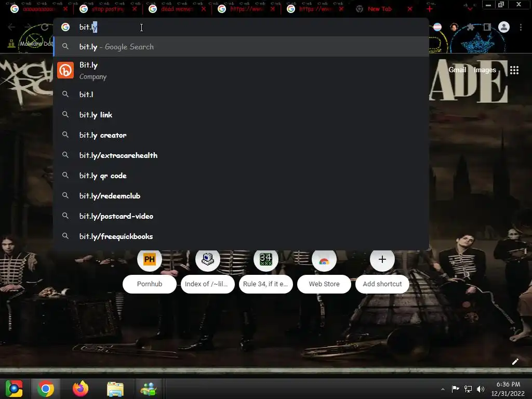532x399 pixels.
Task: Click the avatar extension icon beside the flag
Action: pyautogui.click(x=454, y=27)
